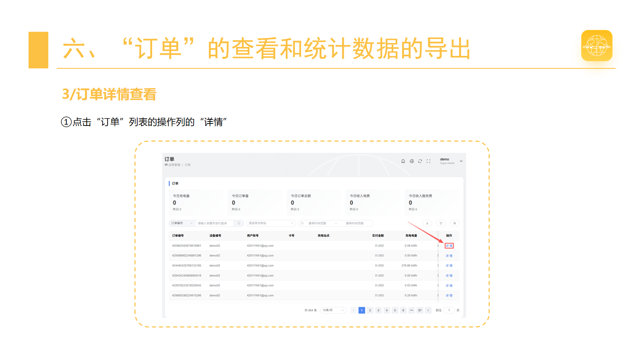Click the 今日收入电费 statistic card
The height and width of the screenshot is (362, 644).
(374, 202)
